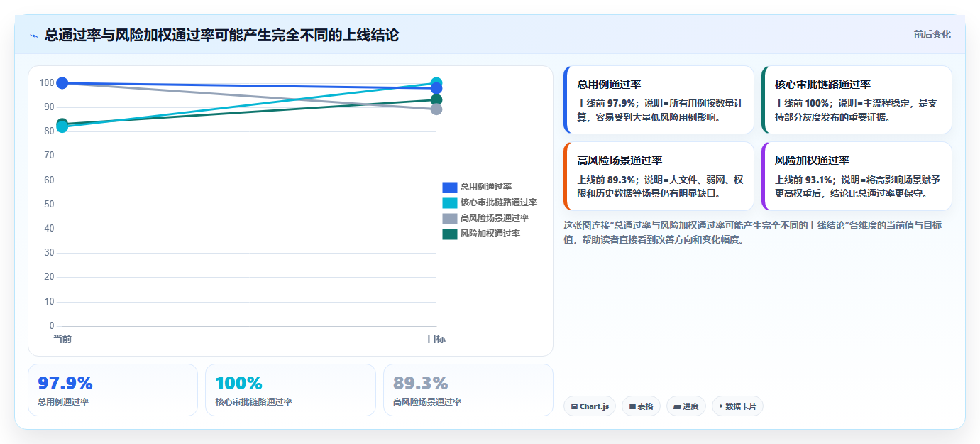Click legend text 总用例通过率
This screenshot has height=444, width=980.
coord(486,187)
